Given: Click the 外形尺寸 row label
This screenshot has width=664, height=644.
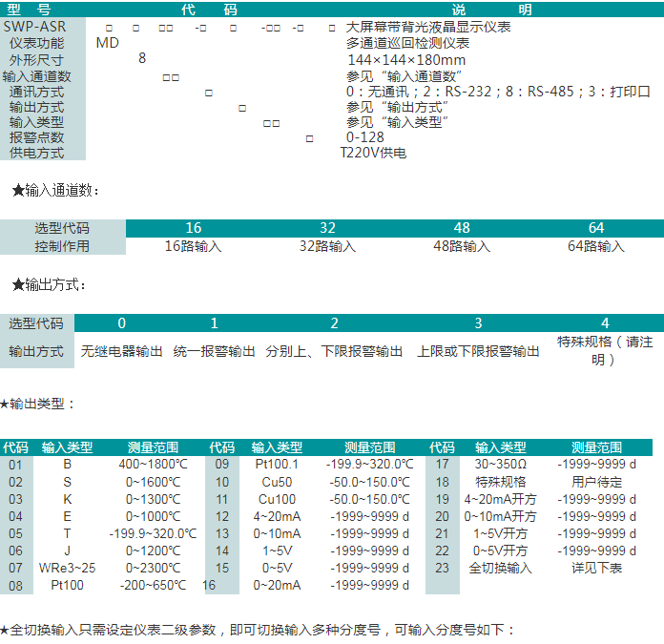Looking at the screenshot, I should tap(36, 60).
